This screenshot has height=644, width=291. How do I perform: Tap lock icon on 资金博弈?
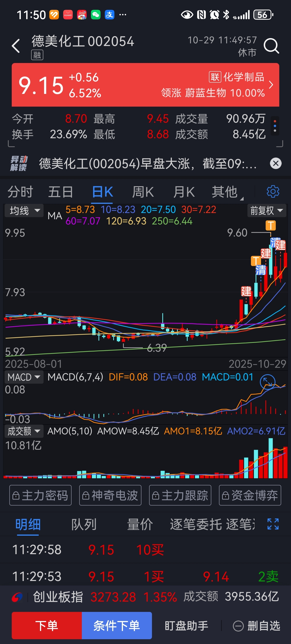pyautogui.click(x=226, y=495)
